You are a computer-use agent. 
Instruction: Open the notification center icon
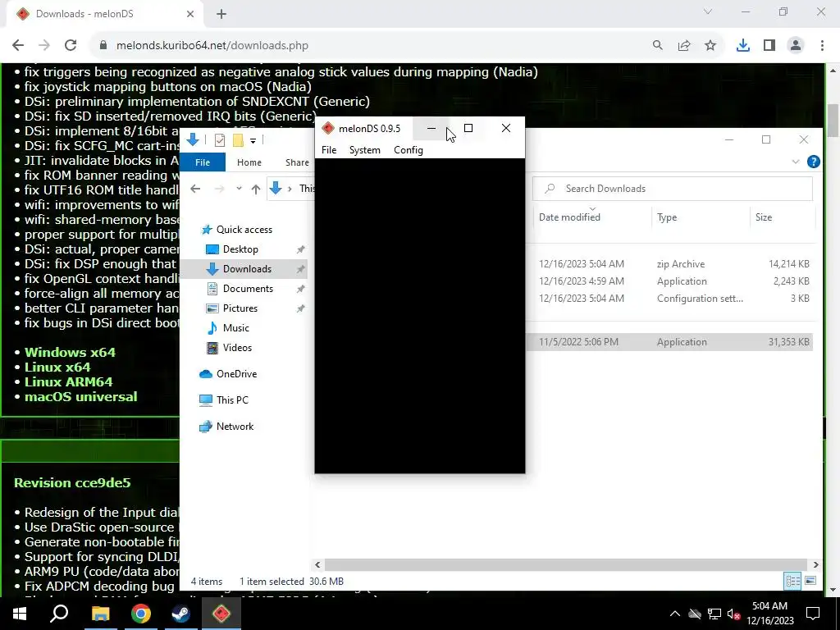pos(813,614)
